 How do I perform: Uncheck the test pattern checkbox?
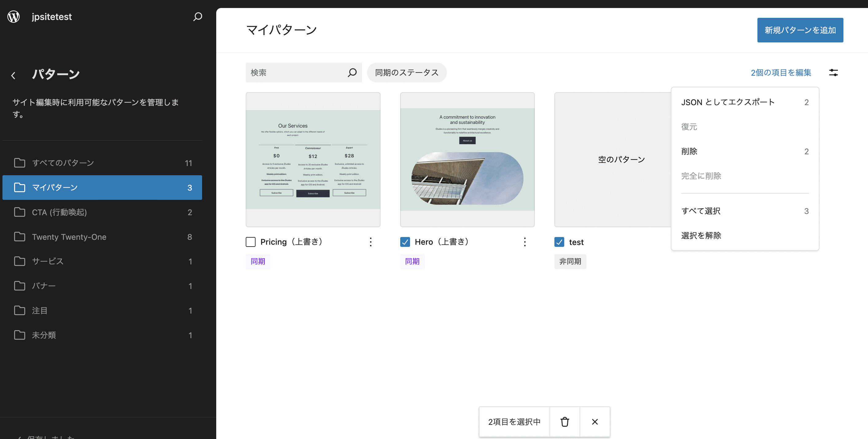[559, 242]
